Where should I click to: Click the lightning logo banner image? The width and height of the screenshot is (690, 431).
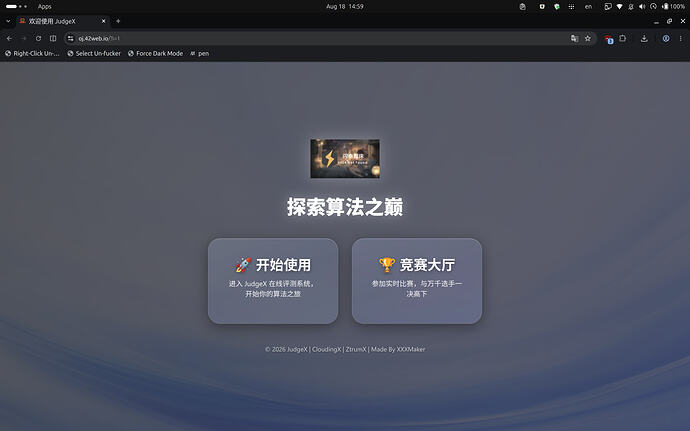click(x=345, y=158)
